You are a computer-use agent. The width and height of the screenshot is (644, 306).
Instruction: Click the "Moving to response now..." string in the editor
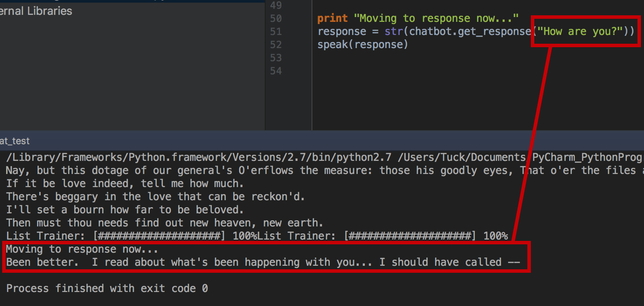436,19
